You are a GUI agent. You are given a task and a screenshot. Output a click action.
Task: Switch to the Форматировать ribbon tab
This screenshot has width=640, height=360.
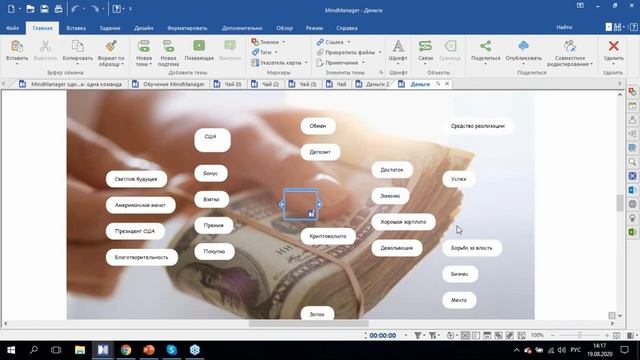click(187, 28)
